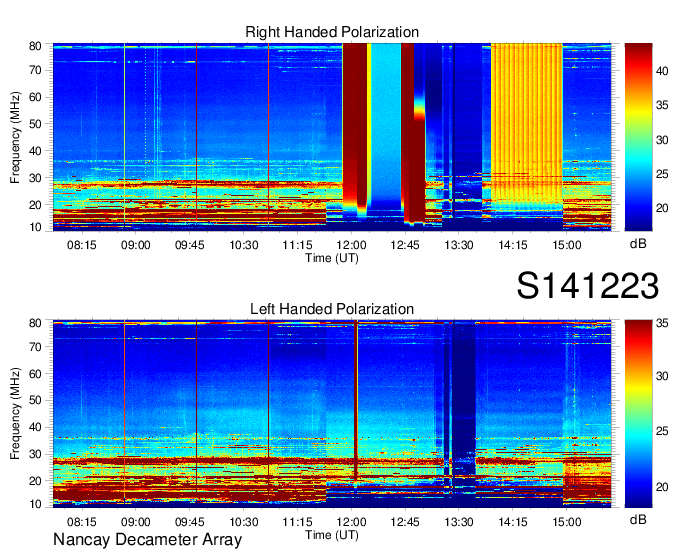Click the dark red vertical streak near 12:00 in Left Handed spectrogram

[356, 399]
